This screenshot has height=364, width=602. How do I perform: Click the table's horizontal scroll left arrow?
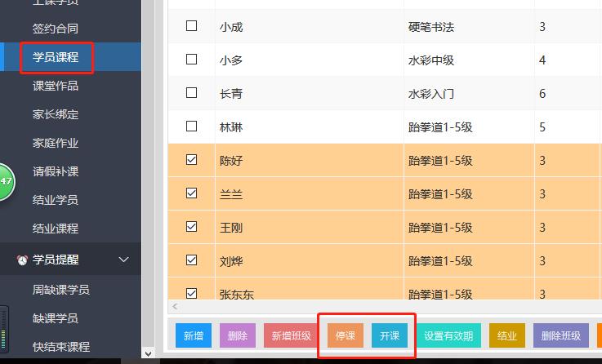[x=175, y=307]
